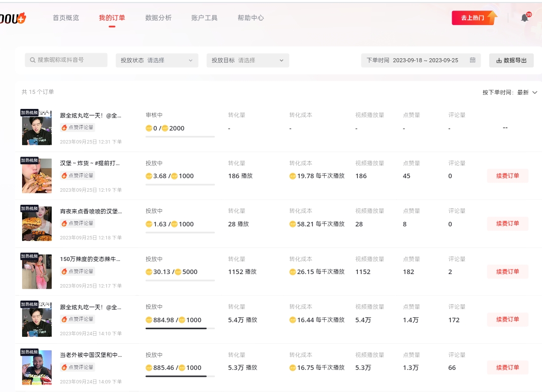542x392 pixels.
Task: Click the title 宵夜来点香喷喷的汉堡...
Action: click(91, 211)
